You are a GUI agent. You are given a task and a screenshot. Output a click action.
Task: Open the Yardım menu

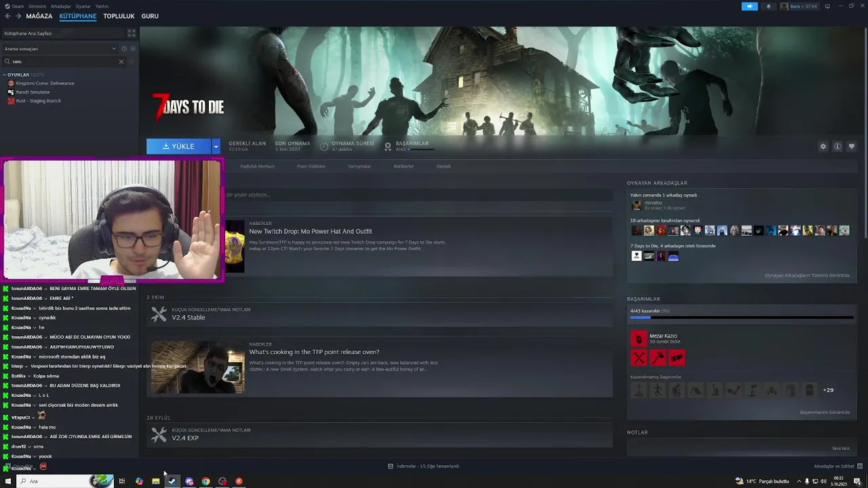point(102,6)
